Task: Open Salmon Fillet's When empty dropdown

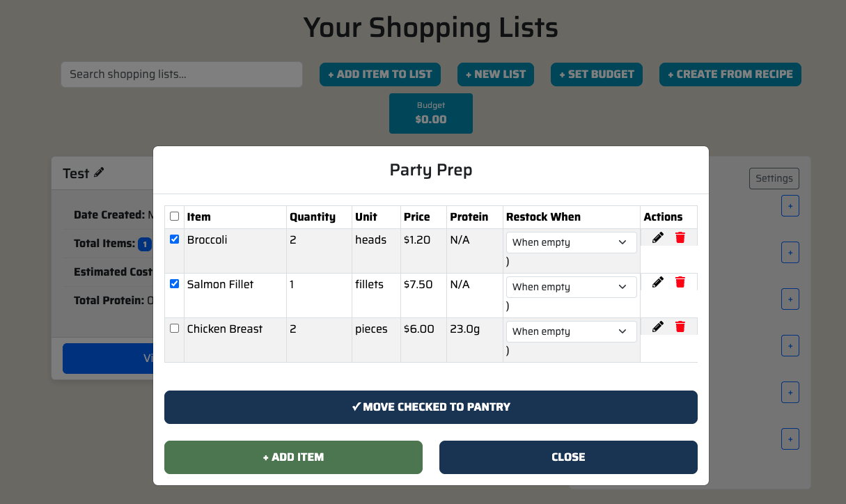Action: (x=571, y=287)
